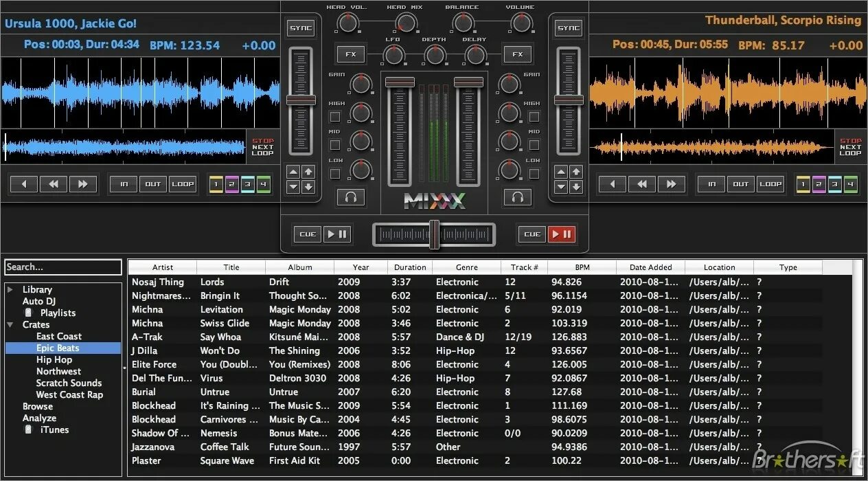Expand the Library entry in the sidebar
The height and width of the screenshot is (481, 868).
11,289
